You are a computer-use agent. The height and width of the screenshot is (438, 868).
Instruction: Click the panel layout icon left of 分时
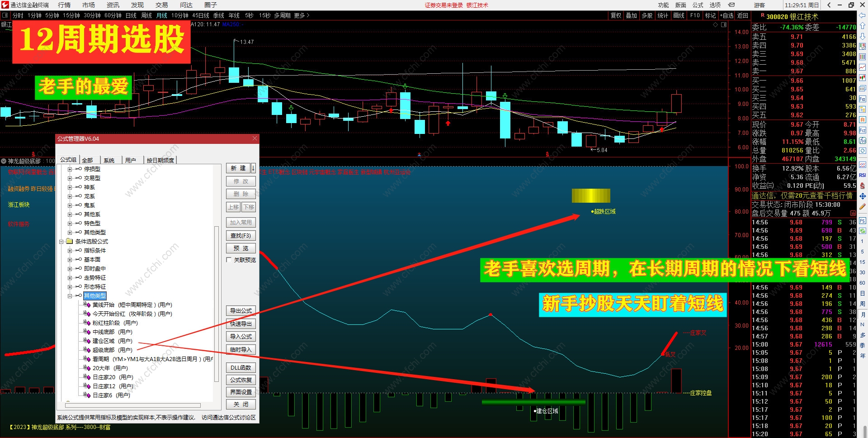click(5, 15)
